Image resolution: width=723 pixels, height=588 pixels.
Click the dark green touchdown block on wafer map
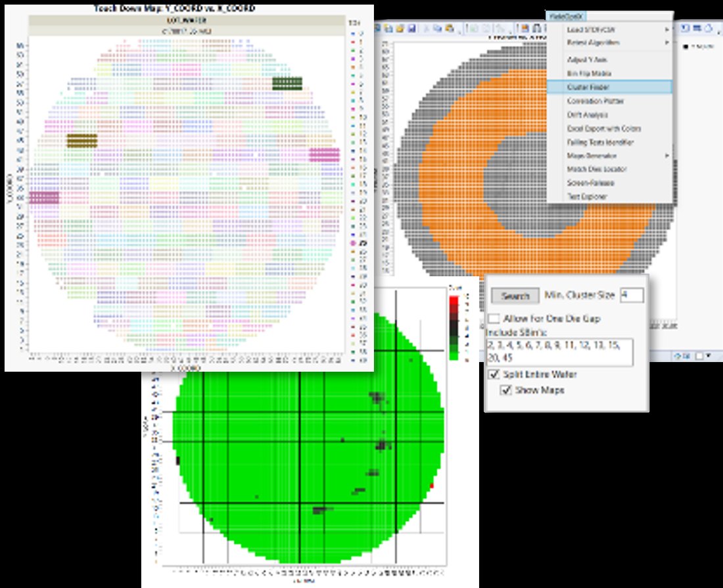(x=287, y=83)
